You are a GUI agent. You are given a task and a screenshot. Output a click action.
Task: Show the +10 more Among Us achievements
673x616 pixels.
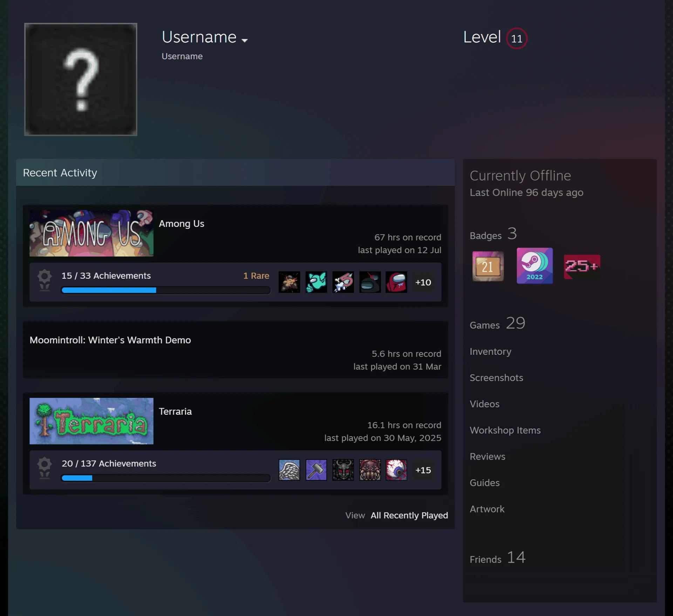[x=423, y=282]
